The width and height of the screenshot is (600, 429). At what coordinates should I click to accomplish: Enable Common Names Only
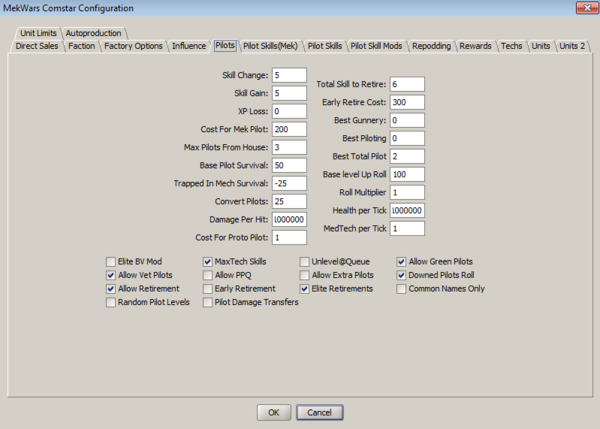(x=402, y=289)
